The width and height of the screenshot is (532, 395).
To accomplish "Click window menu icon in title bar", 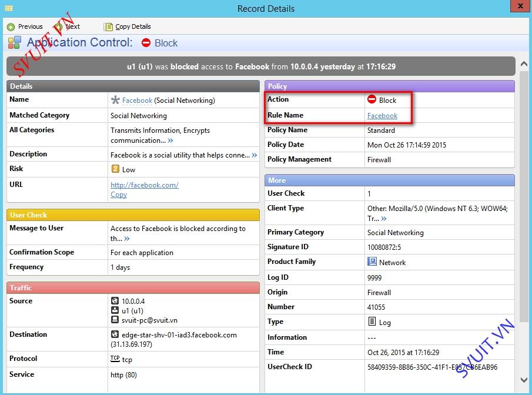I will 9,8.
